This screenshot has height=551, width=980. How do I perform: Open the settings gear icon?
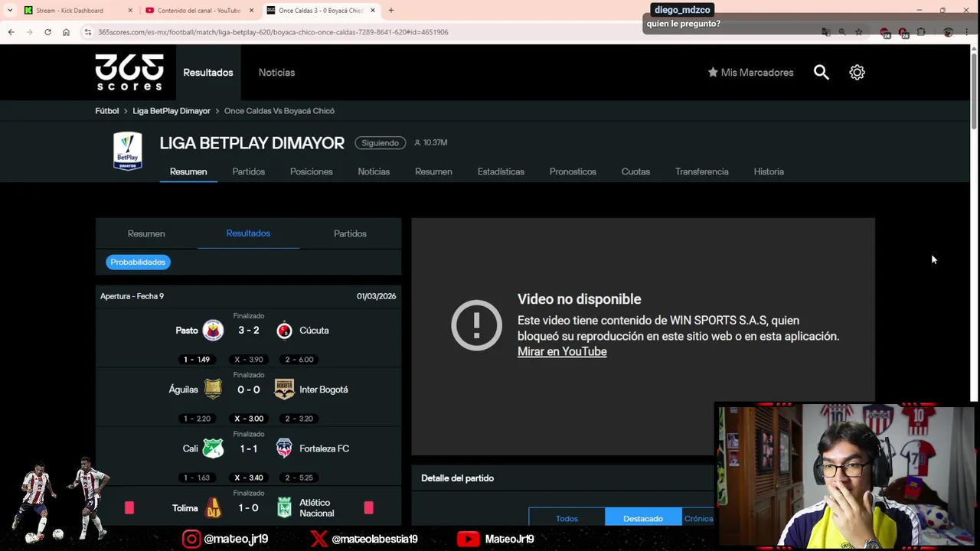tap(857, 72)
